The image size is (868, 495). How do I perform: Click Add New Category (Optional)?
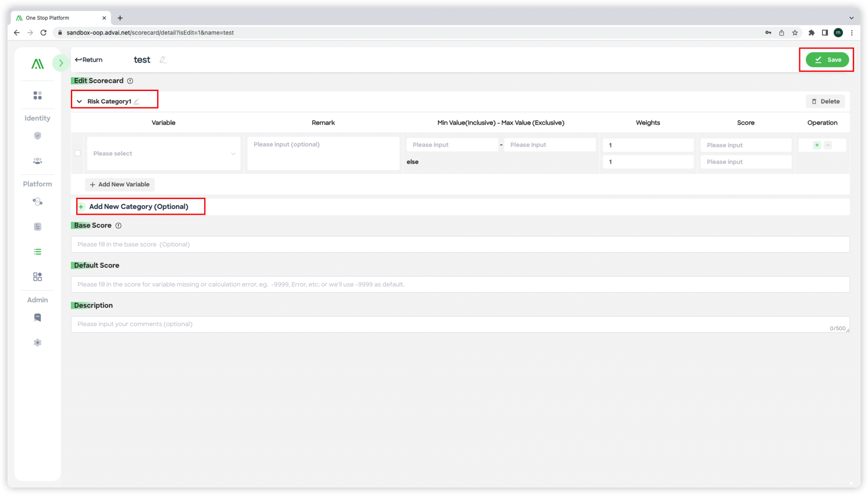[138, 206]
